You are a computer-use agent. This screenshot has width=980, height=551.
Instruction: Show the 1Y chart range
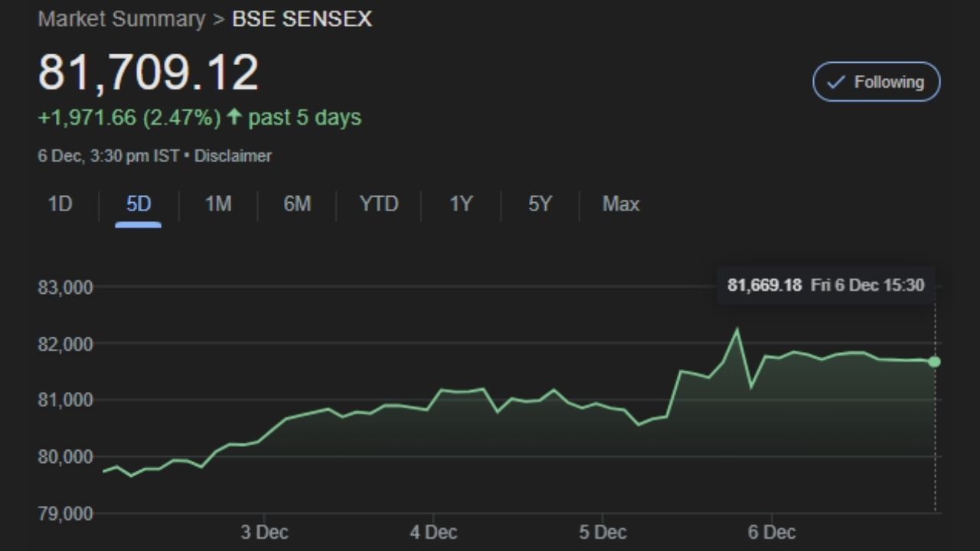coord(461,204)
